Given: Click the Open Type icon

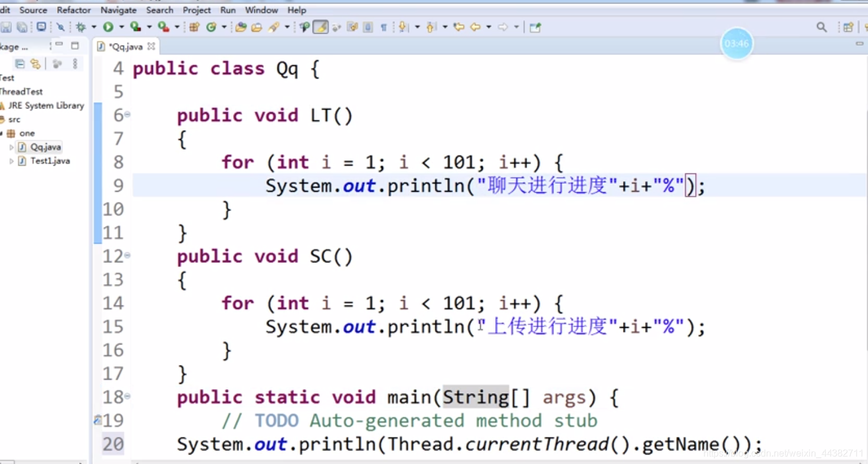Looking at the screenshot, I should point(241,27).
